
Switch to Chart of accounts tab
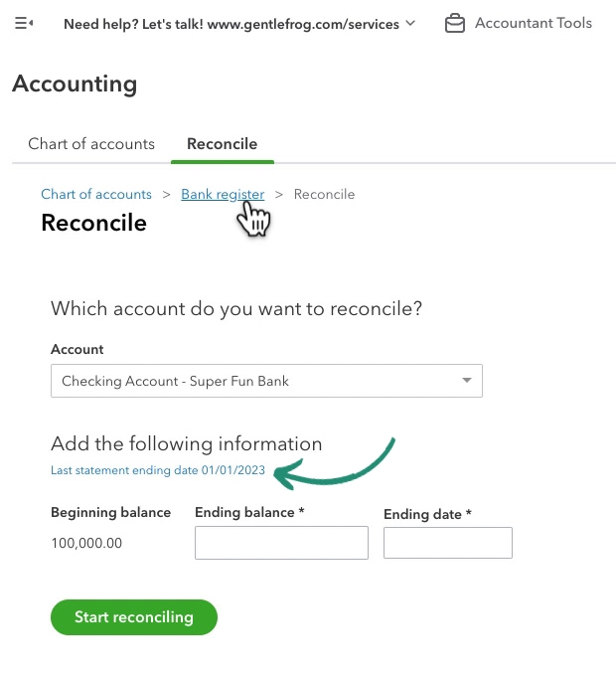(91, 144)
